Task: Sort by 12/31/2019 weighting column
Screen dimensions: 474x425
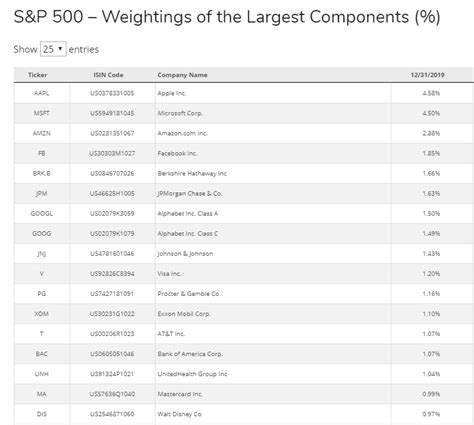Action: coord(427,75)
